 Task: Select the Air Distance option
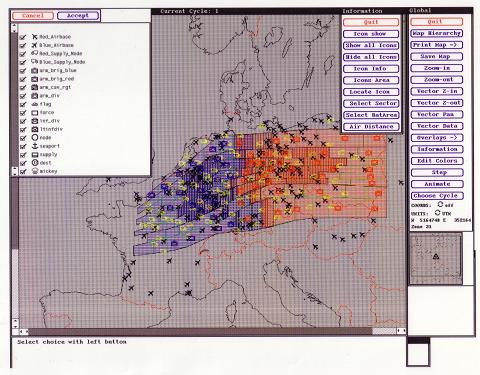(x=371, y=127)
